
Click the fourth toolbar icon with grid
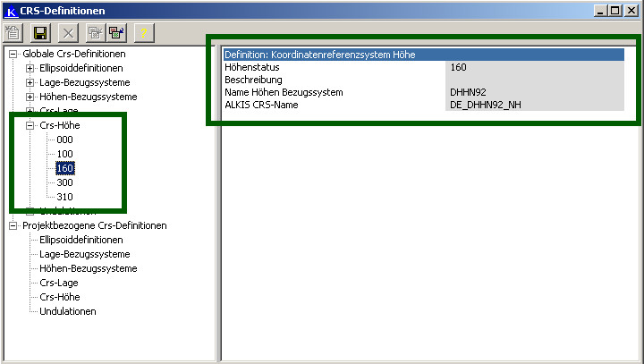point(94,33)
